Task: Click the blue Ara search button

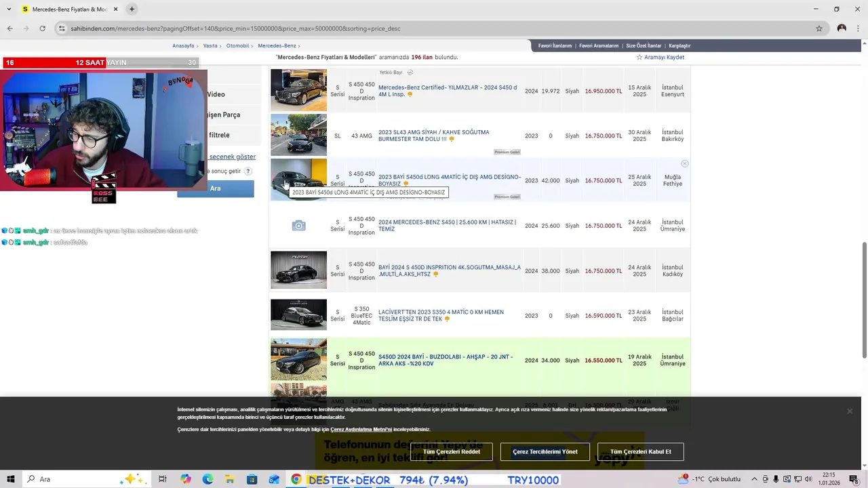Action: tap(216, 188)
